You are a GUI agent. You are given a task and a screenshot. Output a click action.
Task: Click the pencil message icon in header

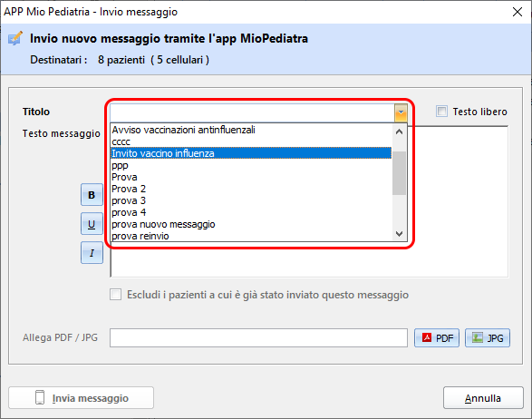click(15, 38)
